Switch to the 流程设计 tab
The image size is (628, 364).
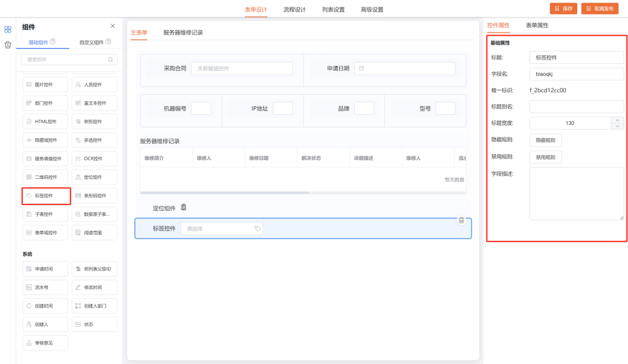pos(295,9)
